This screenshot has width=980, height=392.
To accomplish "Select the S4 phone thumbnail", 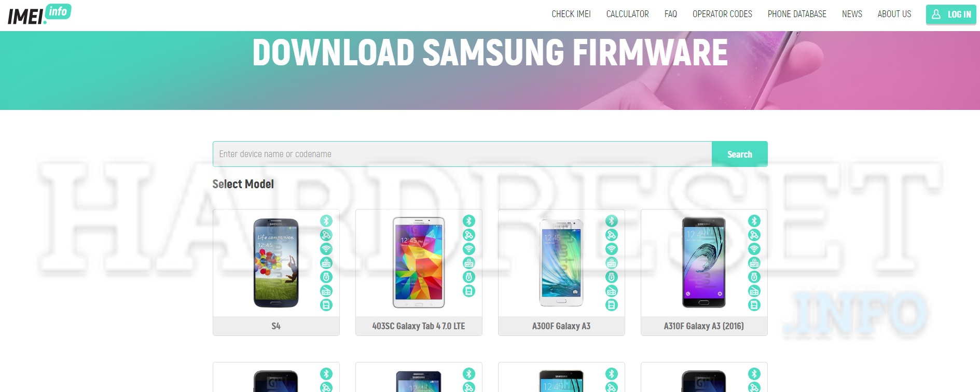I will (276, 263).
